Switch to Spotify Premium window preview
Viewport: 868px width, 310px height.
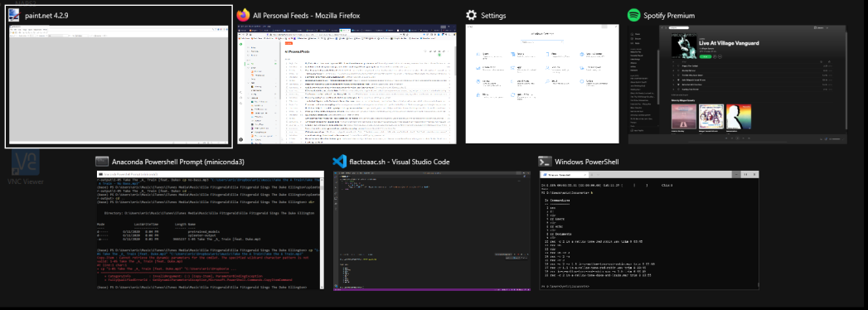pos(737,85)
